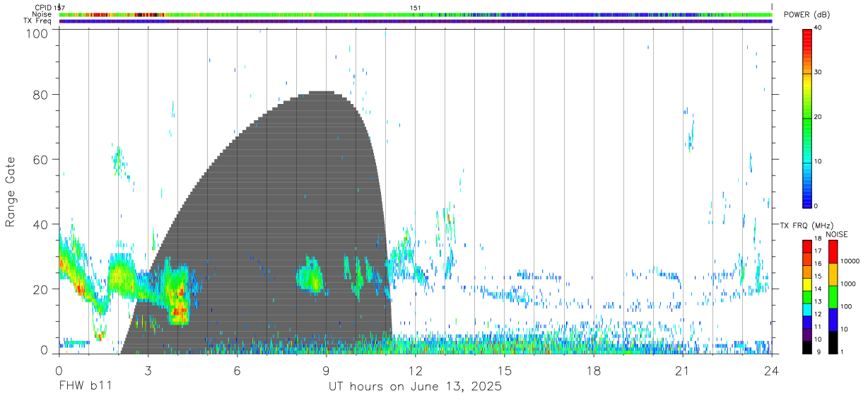Click the 0 label on POWER scale

point(816,206)
